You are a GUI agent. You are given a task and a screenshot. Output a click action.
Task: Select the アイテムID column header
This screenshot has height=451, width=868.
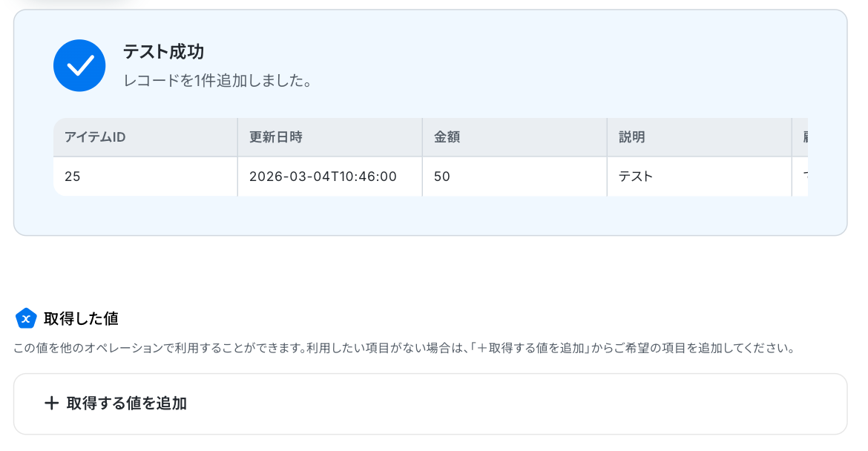[145, 137]
